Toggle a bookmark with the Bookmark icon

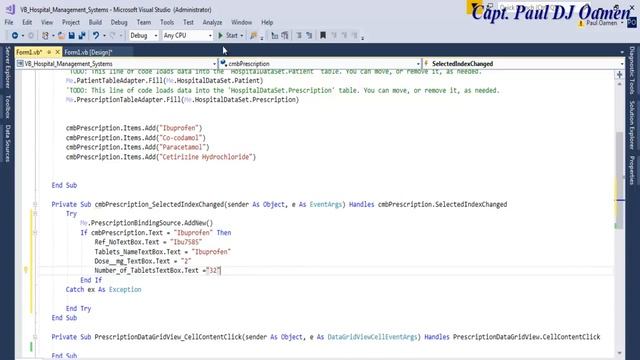[323, 36]
